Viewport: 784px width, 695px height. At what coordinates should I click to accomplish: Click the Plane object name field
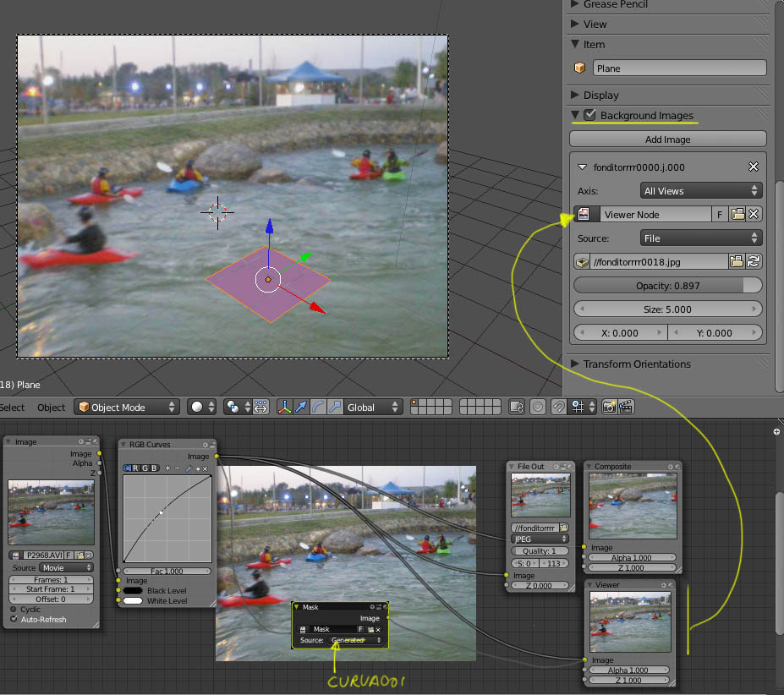coord(679,68)
